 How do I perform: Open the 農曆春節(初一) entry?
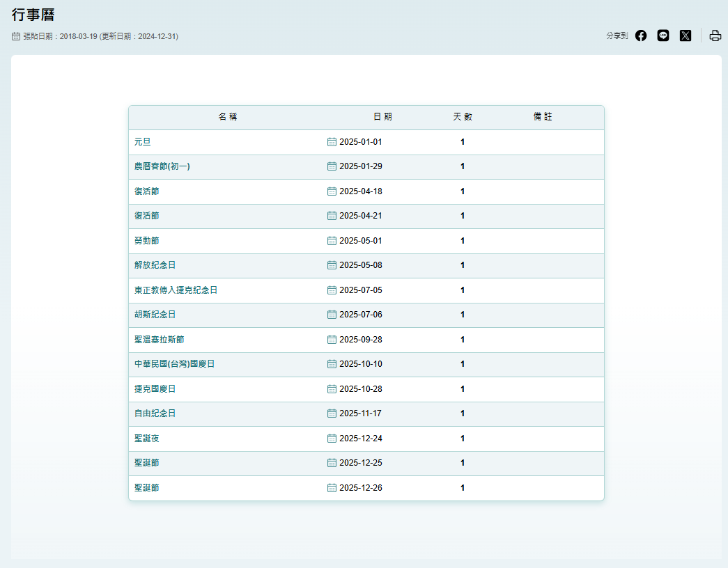[162, 166]
